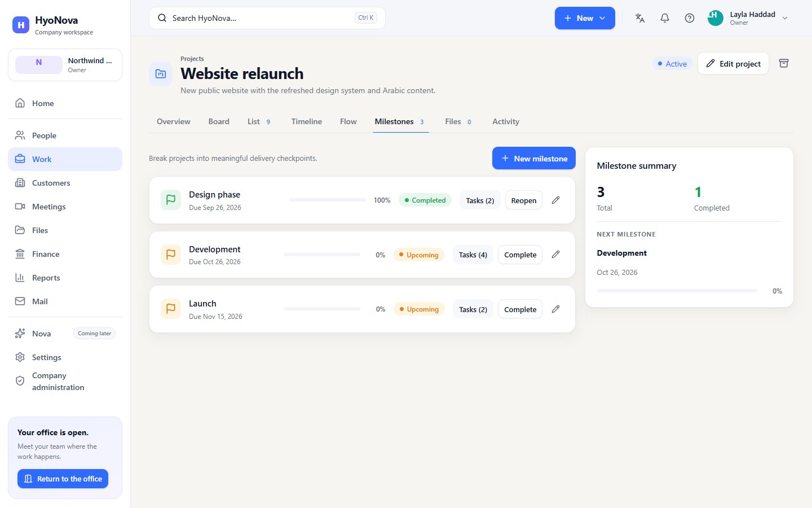Open People in the sidebar
This screenshot has width=812, height=508.
click(x=65, y=135)
